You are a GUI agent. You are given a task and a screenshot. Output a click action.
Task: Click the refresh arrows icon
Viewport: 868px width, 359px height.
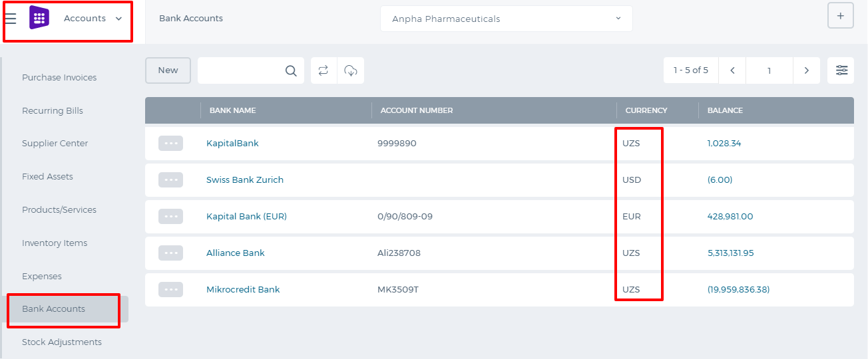pyautogui.click(x=324, y=70)
